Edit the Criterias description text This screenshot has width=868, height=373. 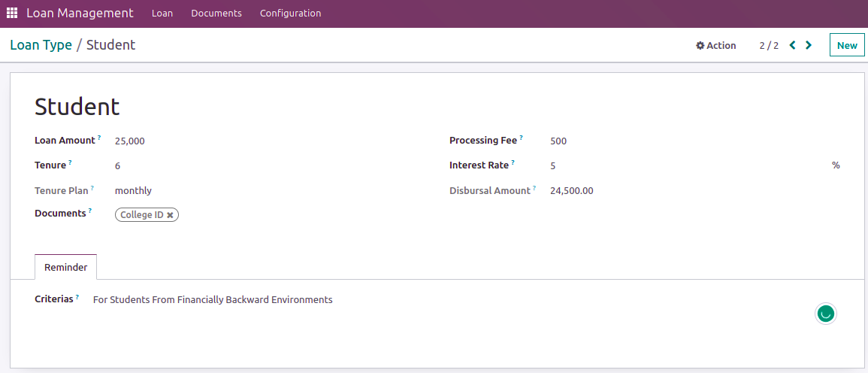tap(213, 300)
